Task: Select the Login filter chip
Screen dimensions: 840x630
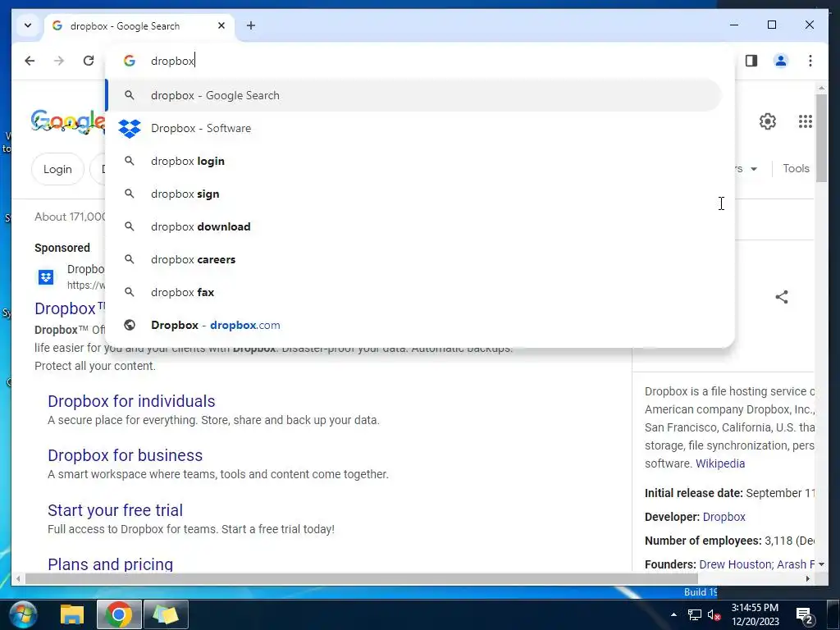Action: coord(57,169)
